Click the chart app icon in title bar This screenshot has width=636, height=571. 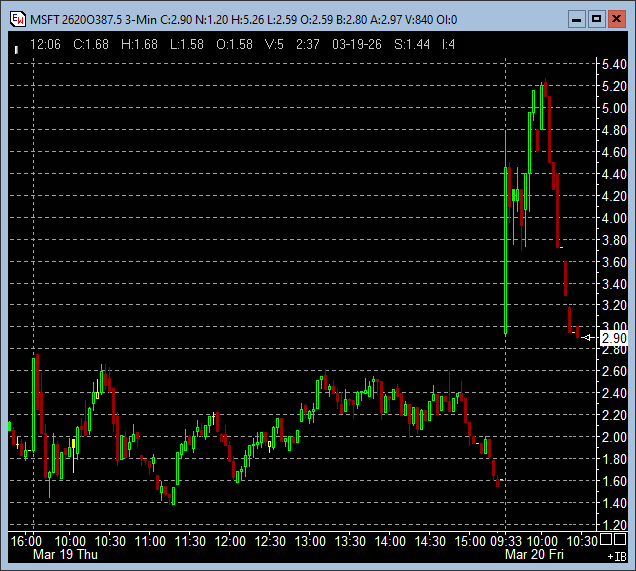[x=16, y=19]
